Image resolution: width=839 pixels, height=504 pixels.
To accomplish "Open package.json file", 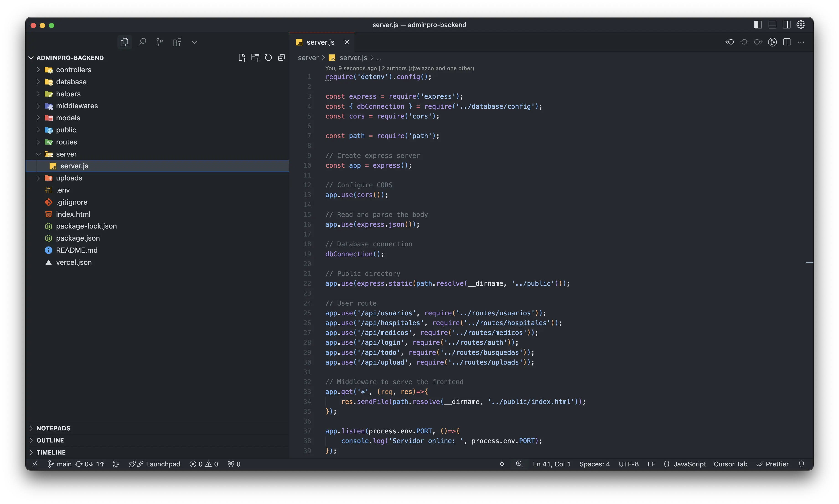I will pos(157,238).
